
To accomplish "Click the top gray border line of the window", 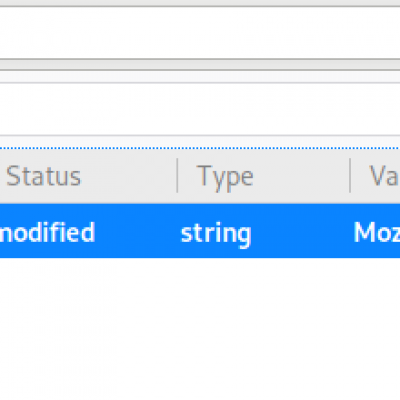I will pyautogui.click(x=200, y=6).
